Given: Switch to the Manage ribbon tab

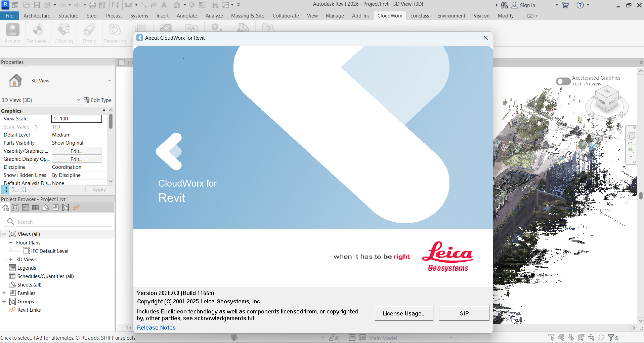Looking at the screenshot, I should 335,16.
